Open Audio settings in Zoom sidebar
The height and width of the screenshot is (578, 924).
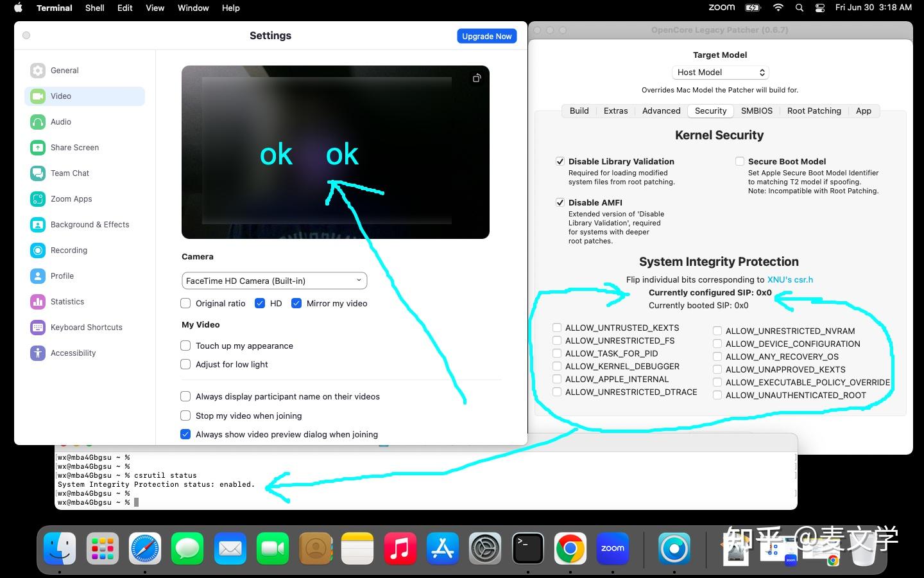pyautogui.click(x=85, y=122)
